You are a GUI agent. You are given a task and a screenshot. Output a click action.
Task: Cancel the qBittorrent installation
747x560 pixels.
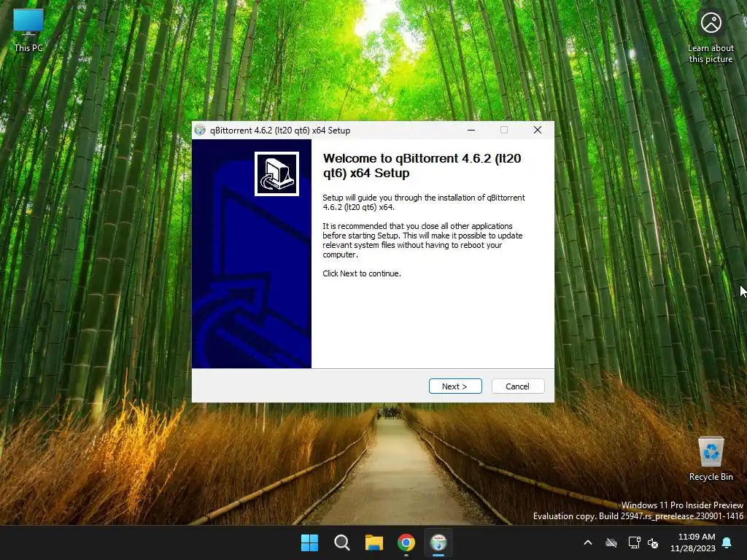click(x=517, y=386)
